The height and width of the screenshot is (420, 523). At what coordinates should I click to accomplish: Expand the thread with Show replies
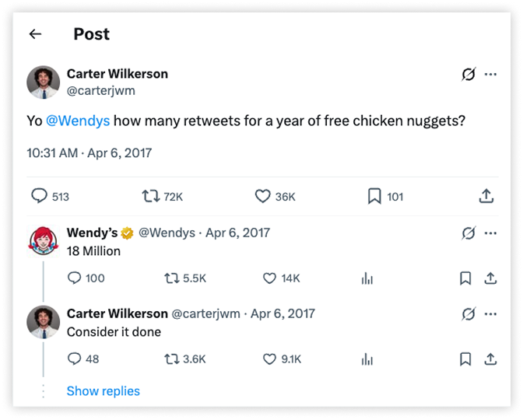pyautogui.click(x=103, y=390)
